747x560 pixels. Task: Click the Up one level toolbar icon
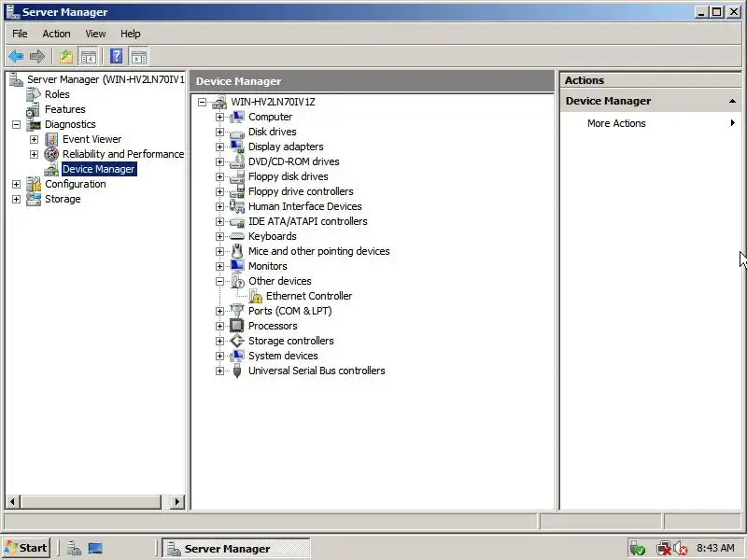click(x=66, y=57)
